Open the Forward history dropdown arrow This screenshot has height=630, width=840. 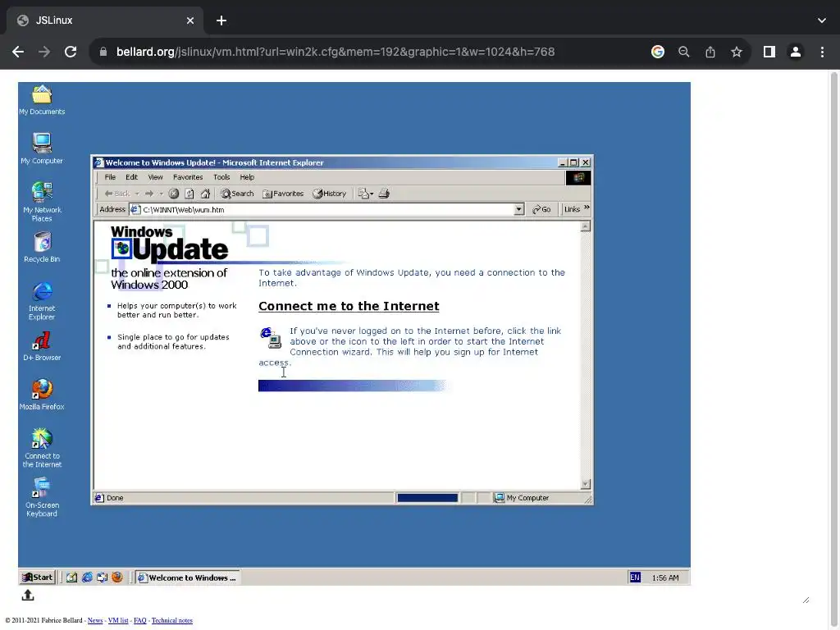pos(160,194)
